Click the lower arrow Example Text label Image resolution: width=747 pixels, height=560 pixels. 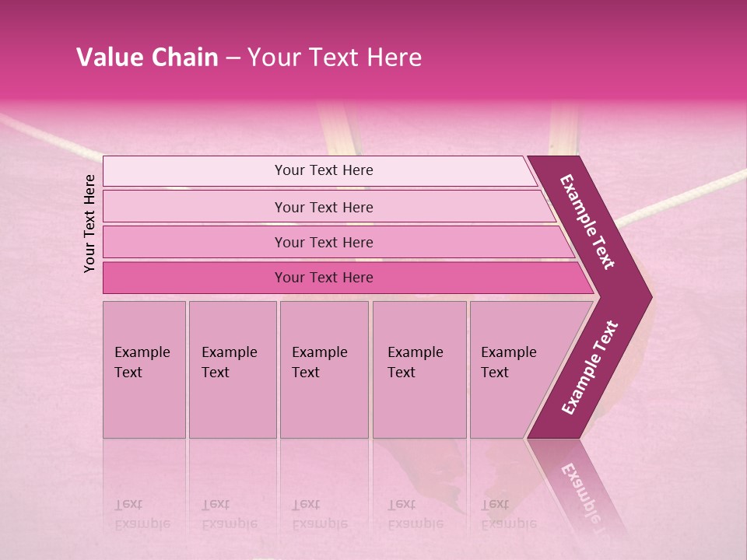pyautogui.click(x=590, y=368)
